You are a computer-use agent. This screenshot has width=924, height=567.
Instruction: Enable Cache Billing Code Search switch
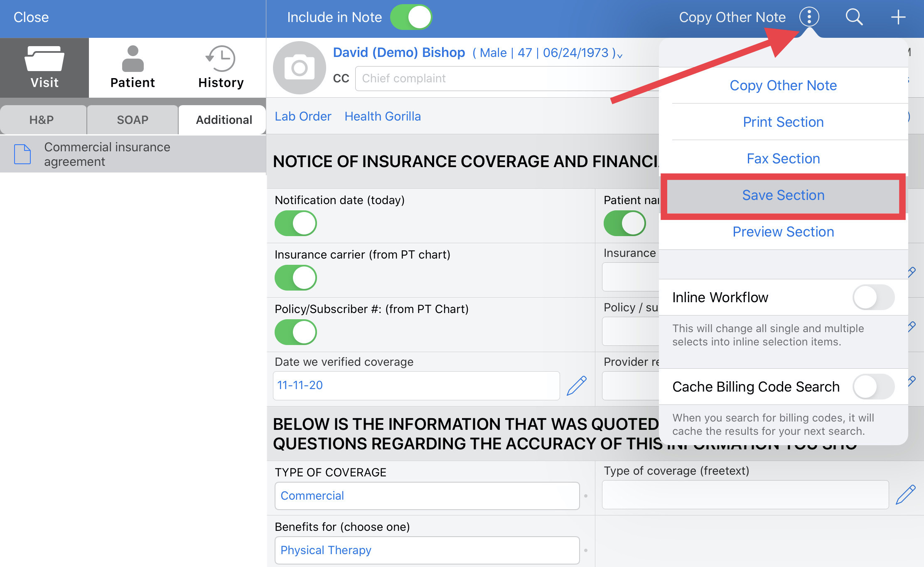point(873,387)
